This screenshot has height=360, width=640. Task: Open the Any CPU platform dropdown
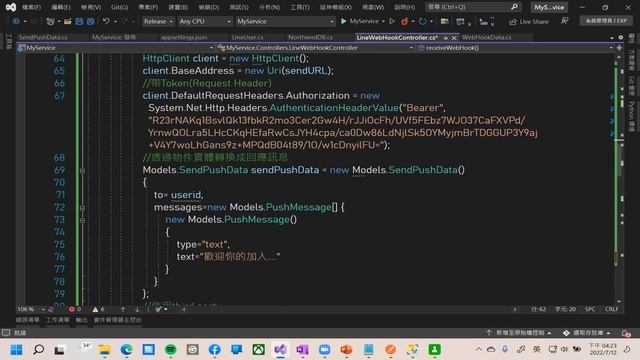[205, 21]
